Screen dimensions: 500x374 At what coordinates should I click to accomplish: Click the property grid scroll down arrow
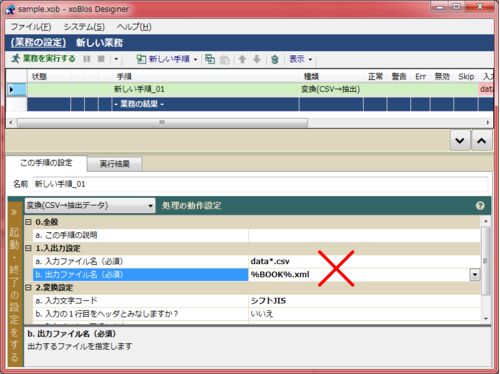pos(486,319)
